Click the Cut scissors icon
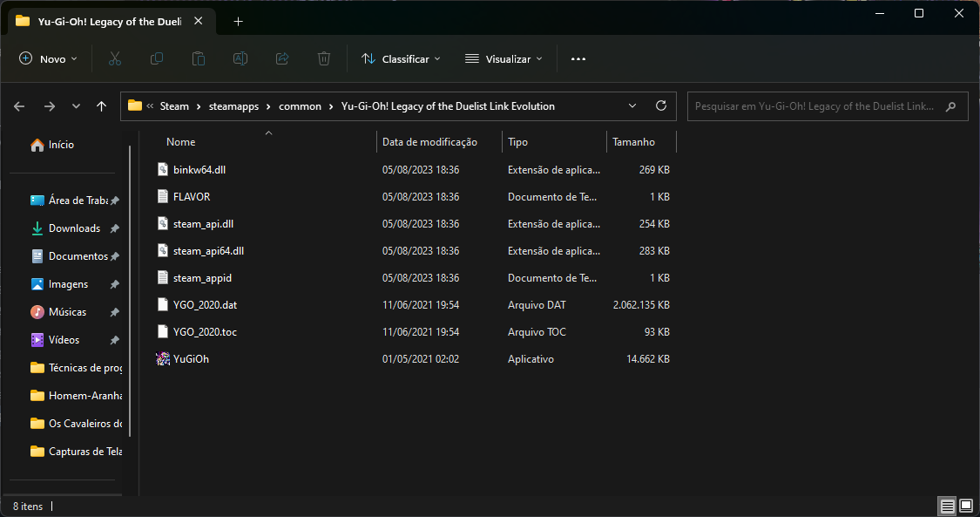 pos(114,58)
